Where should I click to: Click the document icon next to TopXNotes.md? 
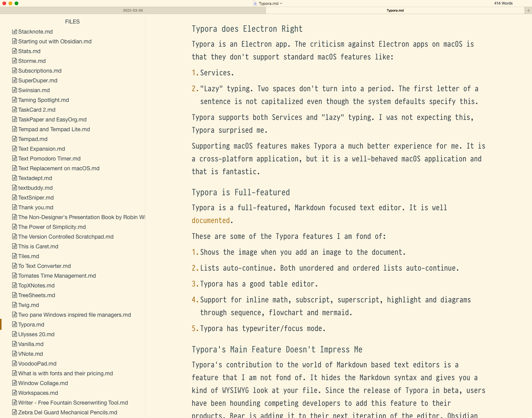coord(14,285)
